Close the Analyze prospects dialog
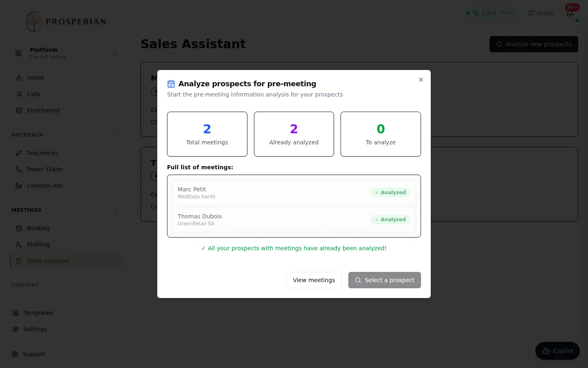 (x=421, y=80)
